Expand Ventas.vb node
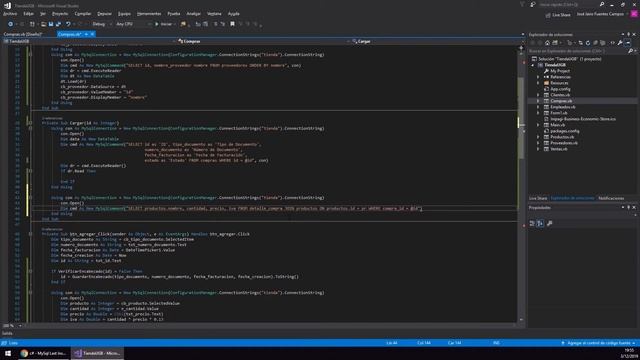 [538, 149]
